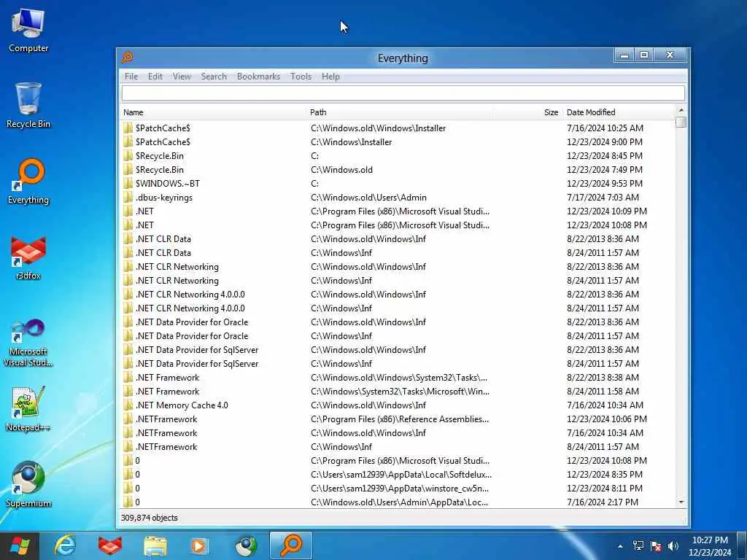Select folder 0 in winstore_cw5n path

point(398,488)
